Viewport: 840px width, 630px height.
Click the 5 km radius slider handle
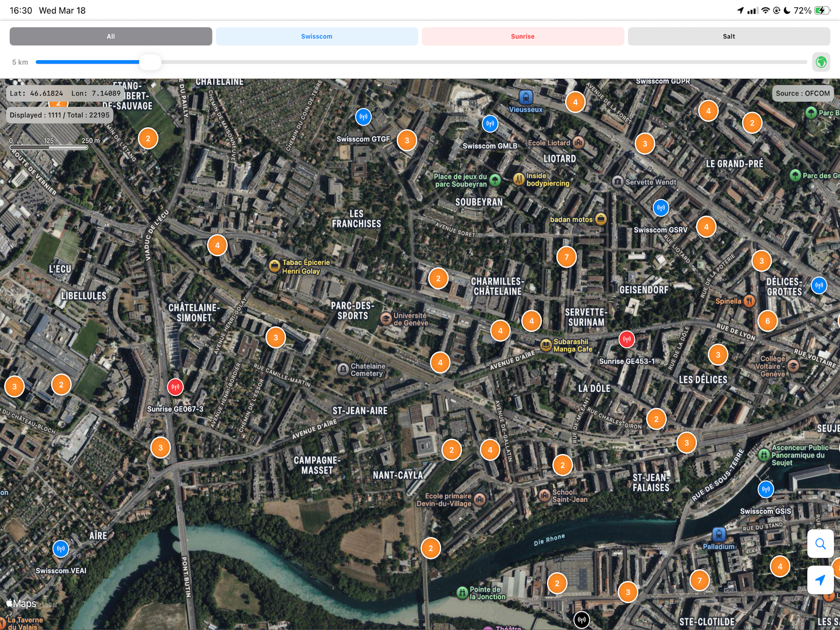tap(150, 62)
